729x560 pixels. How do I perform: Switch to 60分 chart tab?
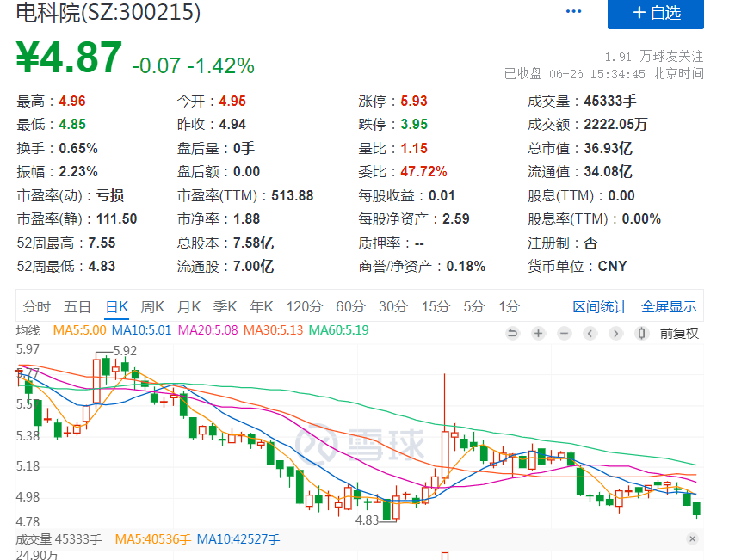pyautogui.click(x=350, y=307)
